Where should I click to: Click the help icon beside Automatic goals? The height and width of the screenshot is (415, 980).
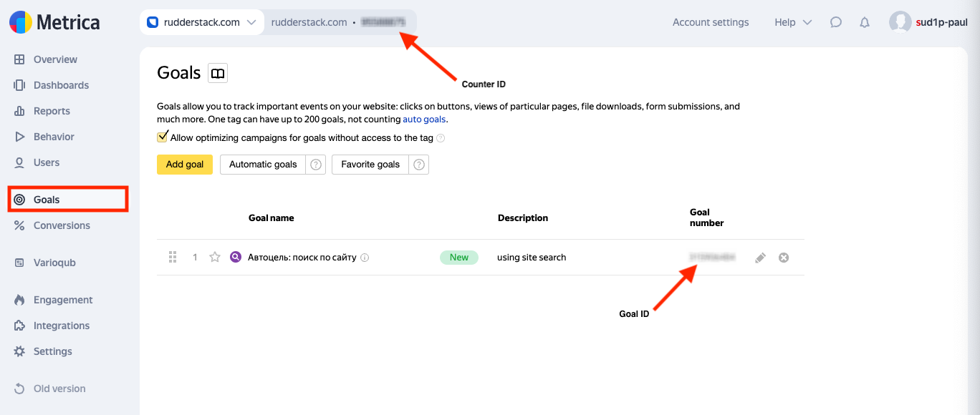316,165
